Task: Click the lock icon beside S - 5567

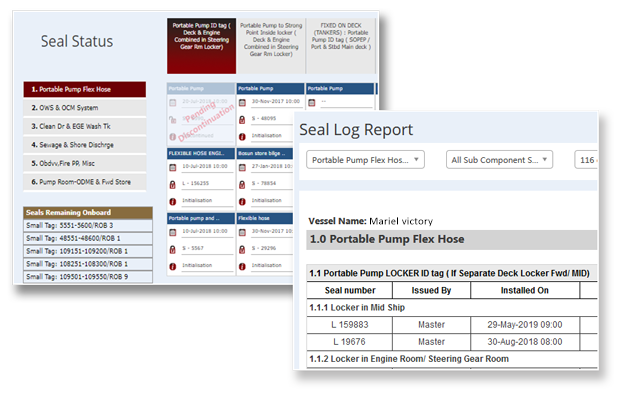Action: tap(174, 248)
